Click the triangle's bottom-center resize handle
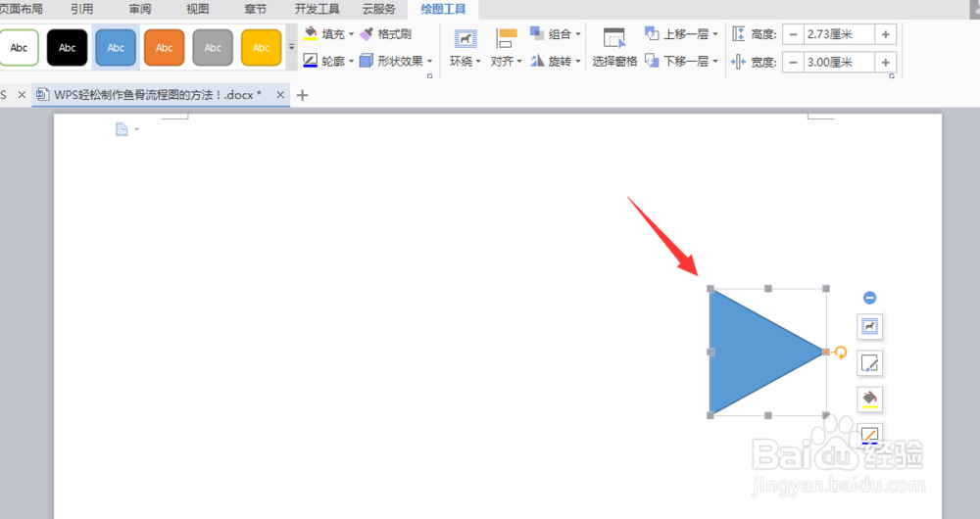 (768, 415)
